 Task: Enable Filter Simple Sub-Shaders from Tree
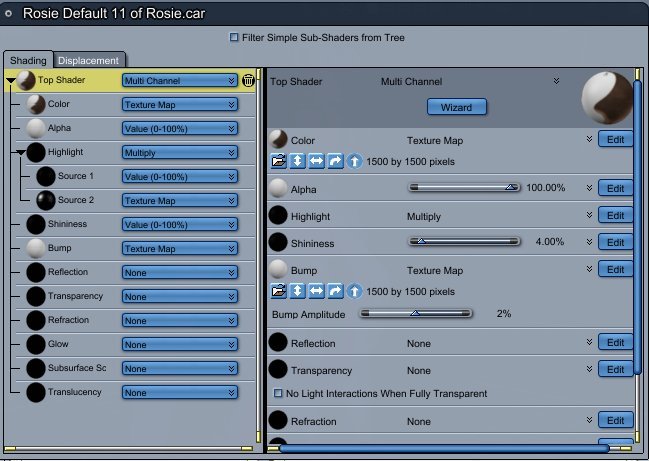234,37
